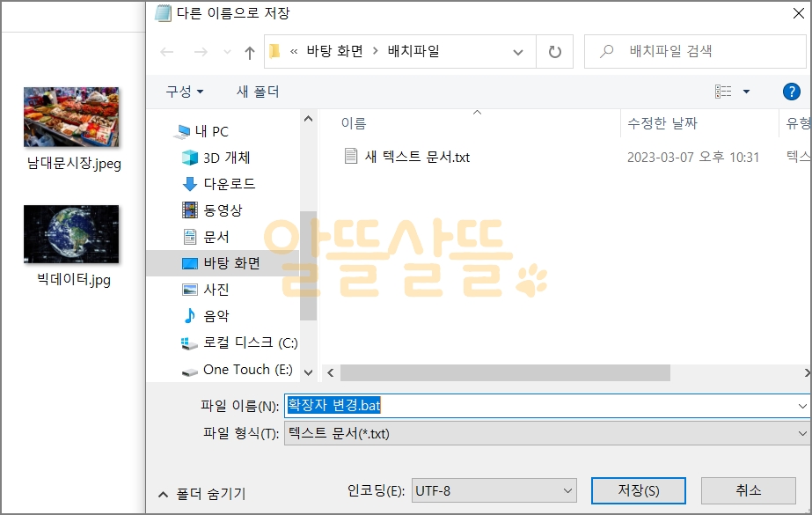The height and width of the screenshot is (515, 812).
Task: Open the 사진 folder
Action: click(216, 289)
